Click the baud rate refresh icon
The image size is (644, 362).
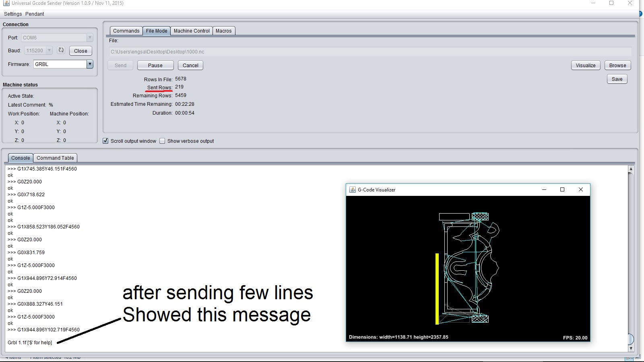click(61, 50)
